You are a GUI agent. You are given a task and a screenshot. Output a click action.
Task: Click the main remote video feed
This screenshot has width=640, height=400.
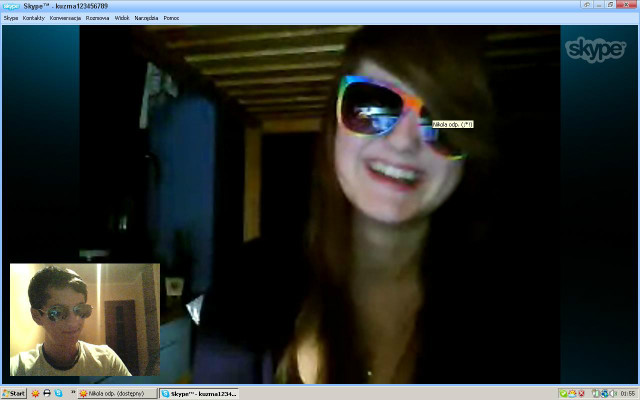320,204
